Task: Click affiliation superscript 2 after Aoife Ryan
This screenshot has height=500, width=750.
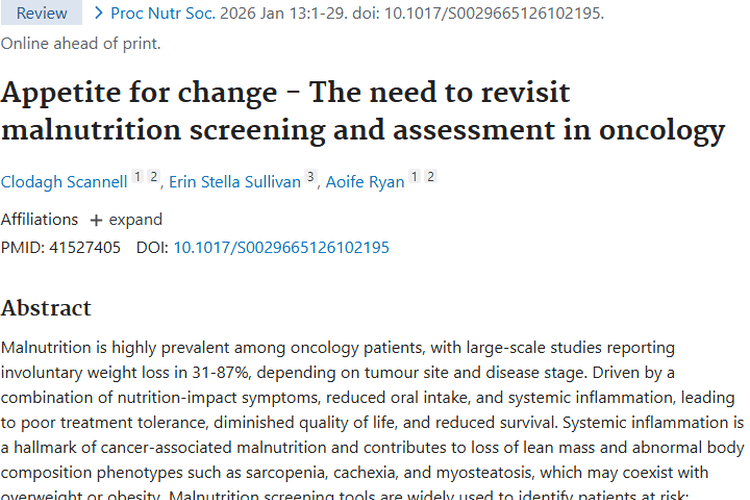Action: (430, 177)
